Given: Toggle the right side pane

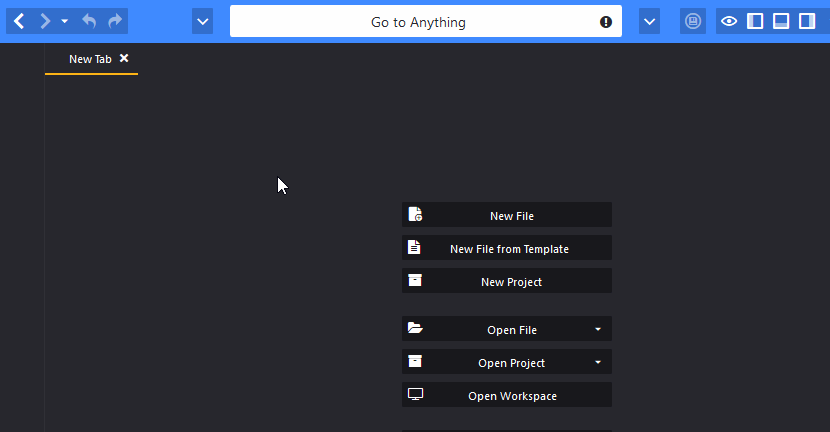Looking at the screenshot, I should tap(807, 21).
